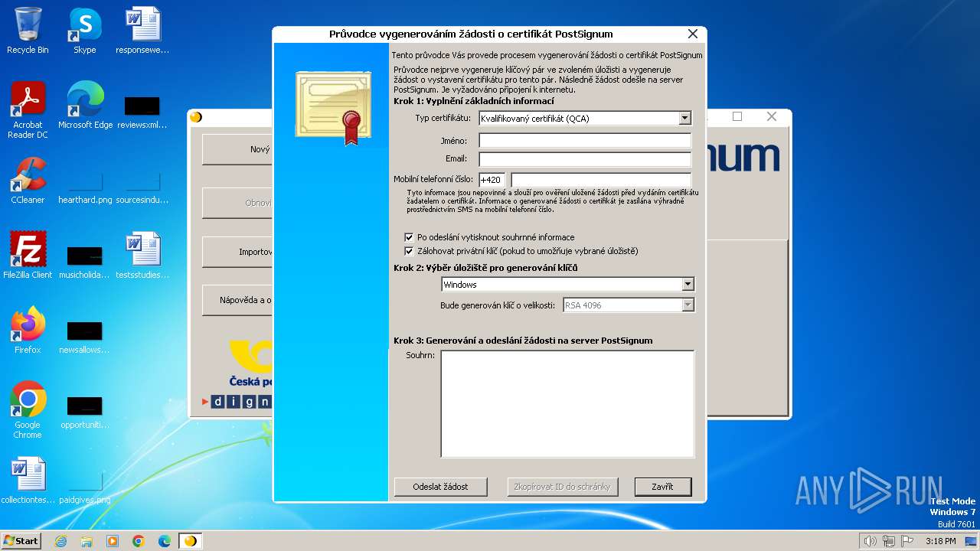980x551 pixels.
Task: Open the opportuniti desktop file
Action: tap(84, 412)
